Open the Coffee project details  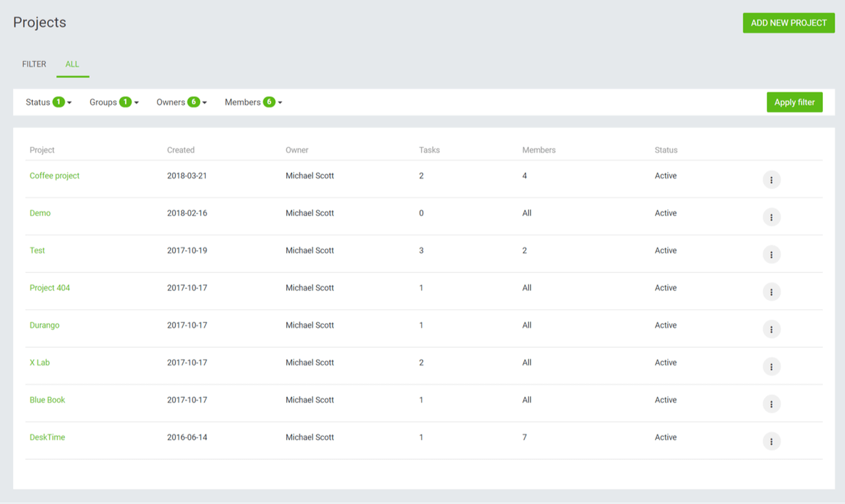[x=54, y=176]
